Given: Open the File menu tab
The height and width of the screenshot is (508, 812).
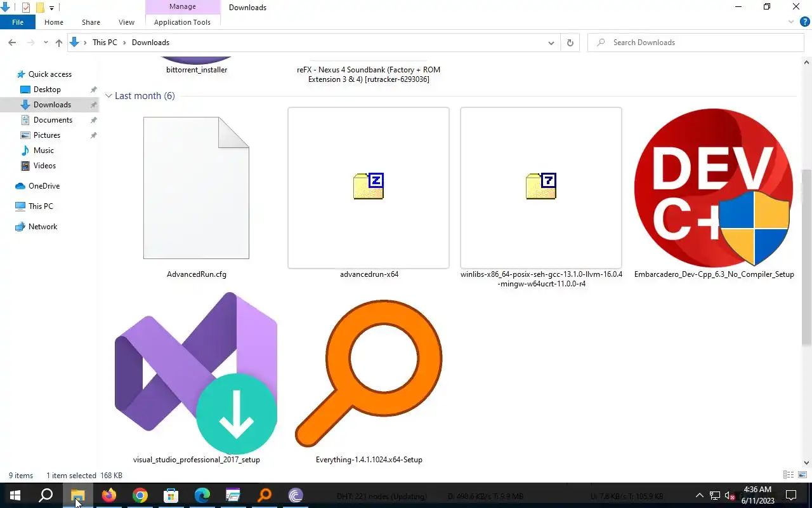Looking at the screenshot, I should 18,22.
